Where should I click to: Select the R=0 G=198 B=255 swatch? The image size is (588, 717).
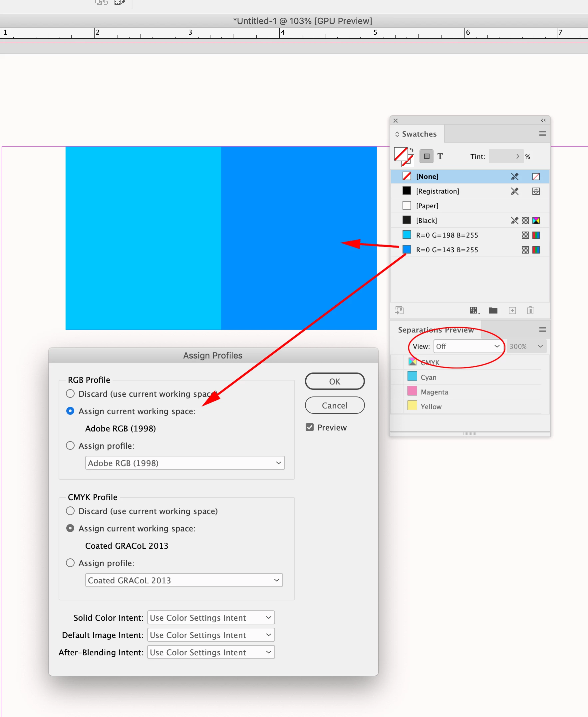(x=470, y=235)
